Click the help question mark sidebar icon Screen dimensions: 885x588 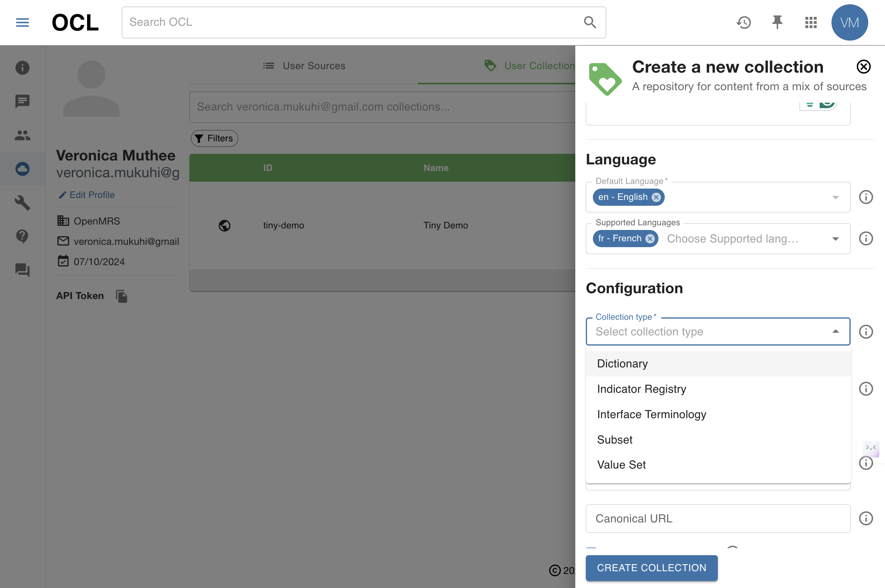(x=22, y=236)
